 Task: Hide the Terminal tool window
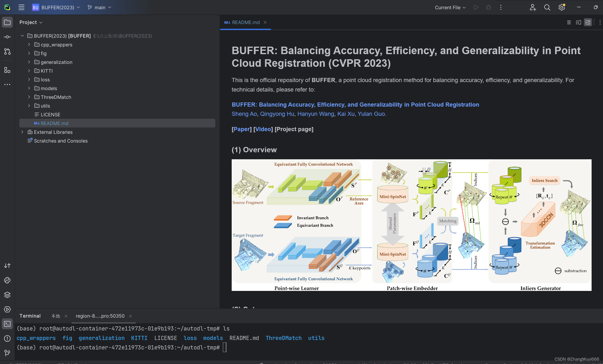[x=7, y=324]
